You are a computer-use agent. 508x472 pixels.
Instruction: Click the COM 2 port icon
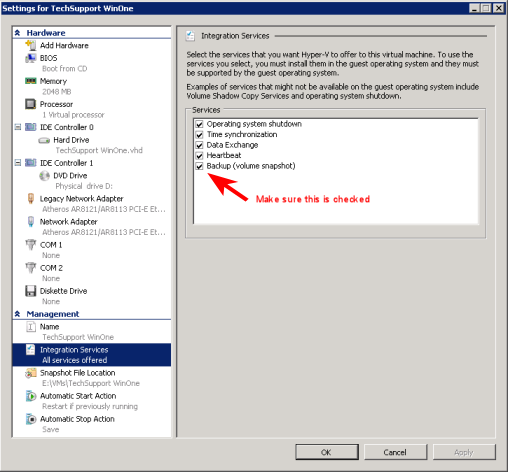coord(31,268)
